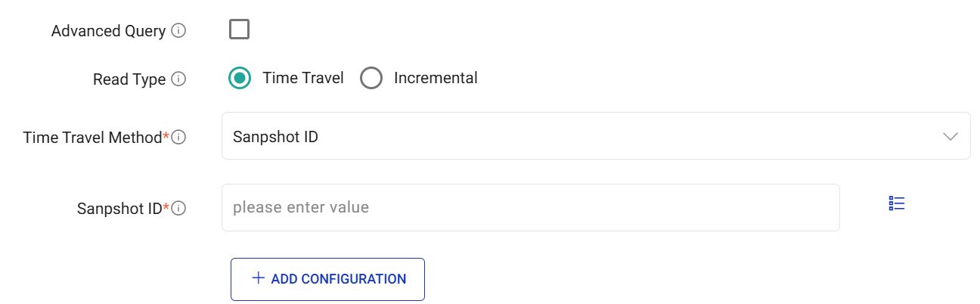Click the 'Time Travel' option label text
This screenshot has width=980, height=304.
pos(303,78)
